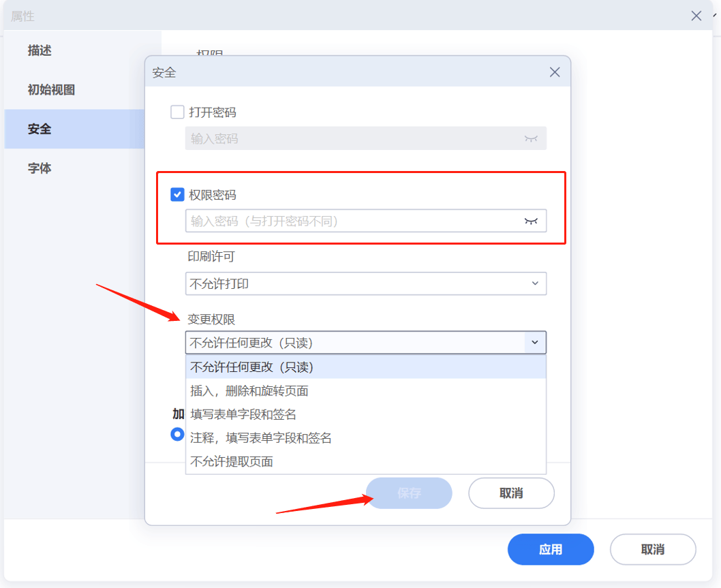Choose 不允许任何更改（只读）from the list
The width and height of the screenshot is (721, 588).
tap(365, 367)
